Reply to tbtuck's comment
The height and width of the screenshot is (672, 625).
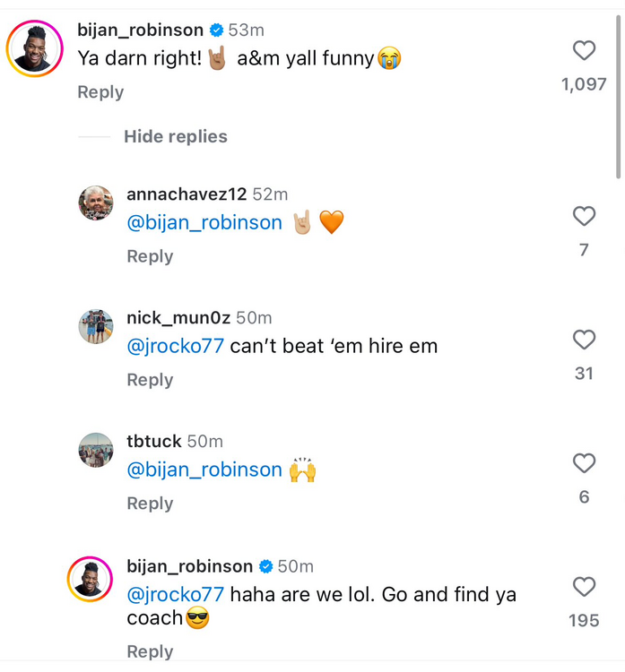(150, 504)
